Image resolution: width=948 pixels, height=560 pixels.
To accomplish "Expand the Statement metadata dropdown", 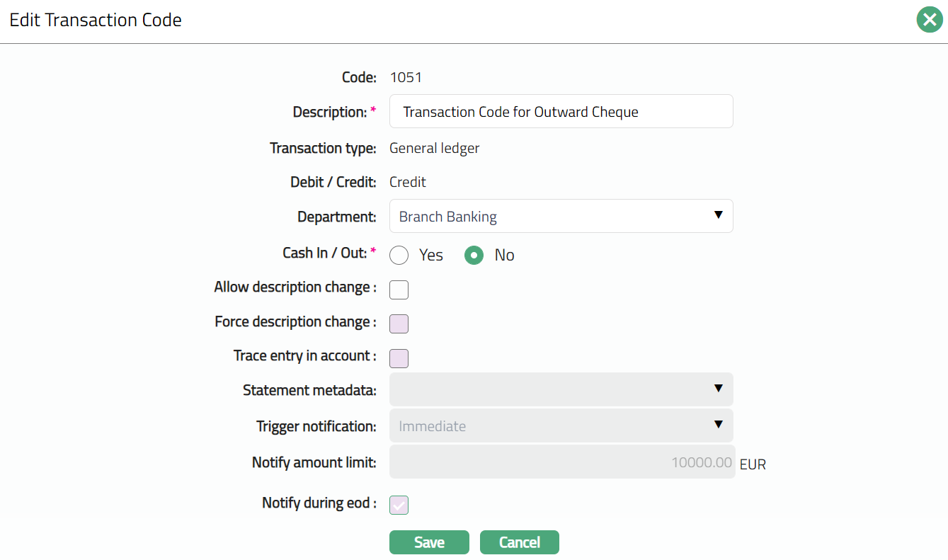I will tap(561, 389).
